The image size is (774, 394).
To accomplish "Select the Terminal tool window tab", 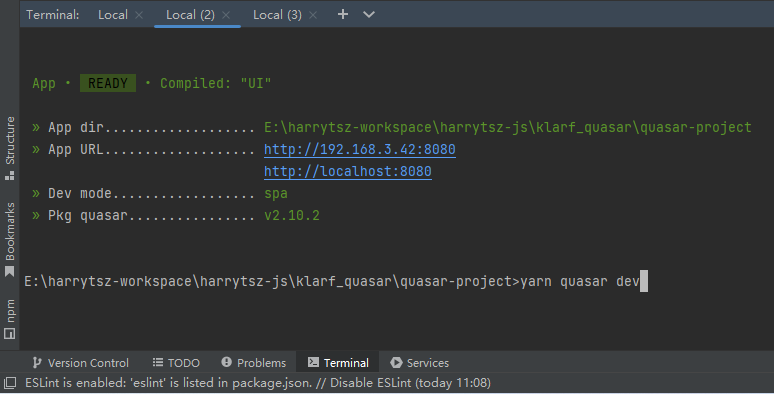I will point(338,363).
